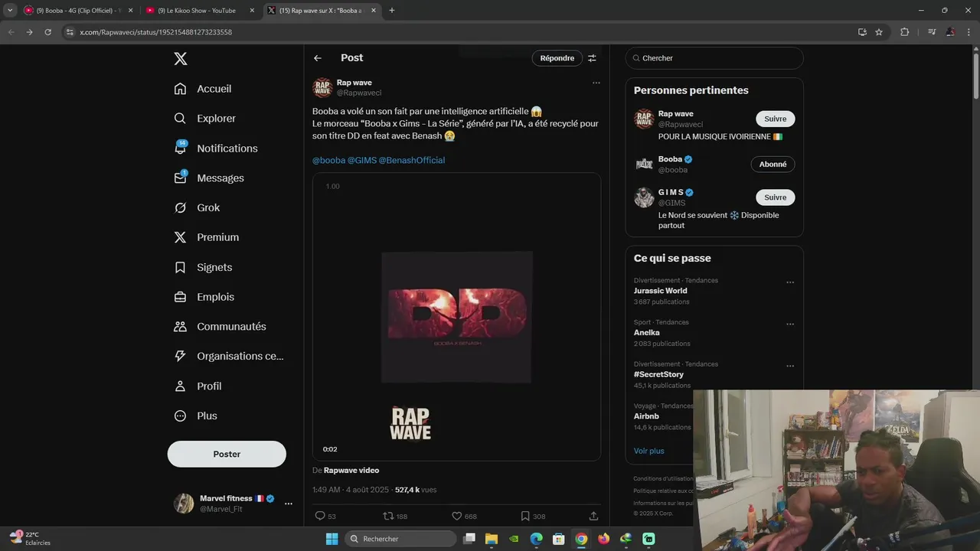The width and height of the screenshot is (980, 551).
Task: Play the DD video in the post
Action: click(456, 317)
